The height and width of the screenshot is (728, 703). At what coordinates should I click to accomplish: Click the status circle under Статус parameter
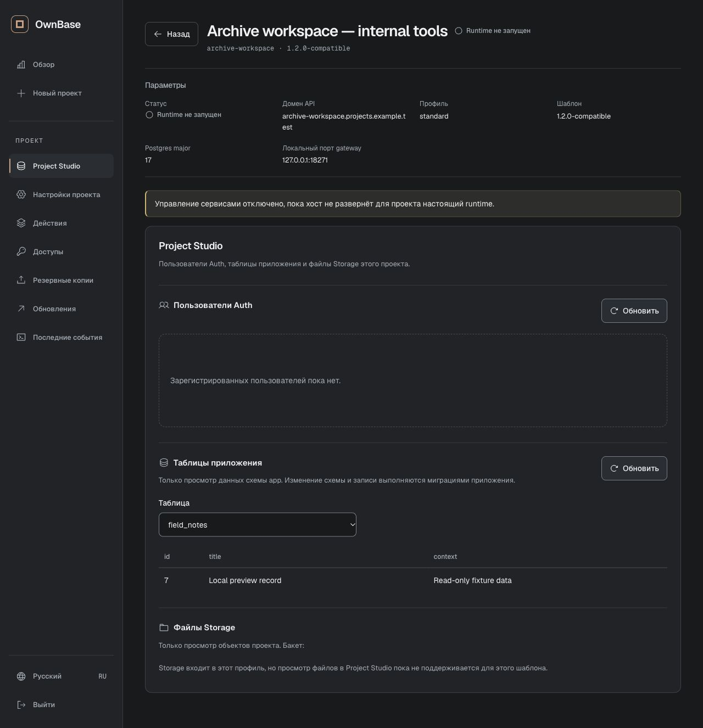pos(149,115)
